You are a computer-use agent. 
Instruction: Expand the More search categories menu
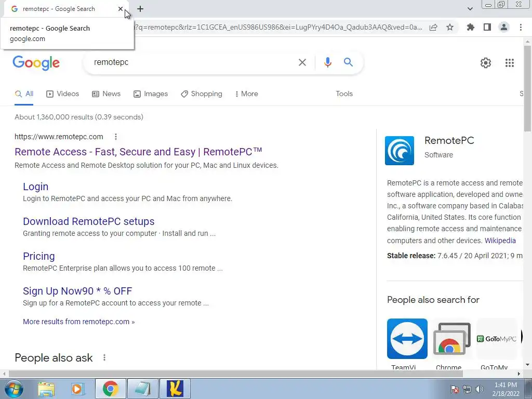coord(247,94)
